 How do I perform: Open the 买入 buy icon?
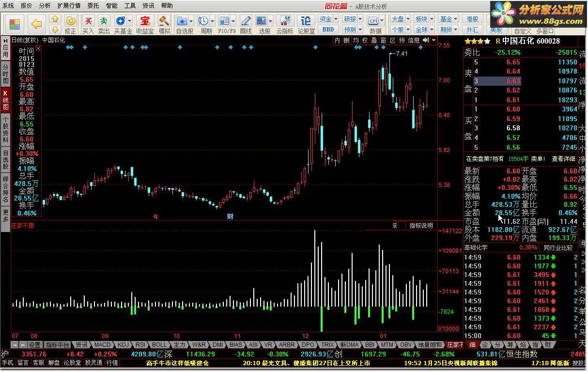pos(88,21)
